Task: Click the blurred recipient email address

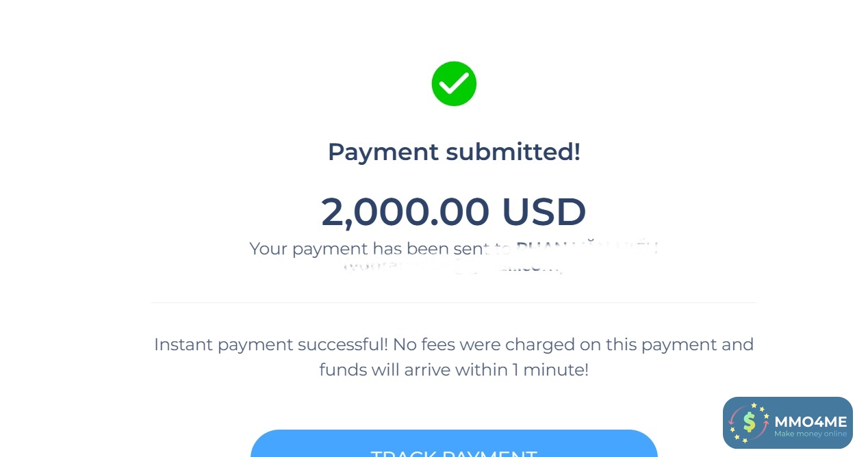Action: [454, 267]
